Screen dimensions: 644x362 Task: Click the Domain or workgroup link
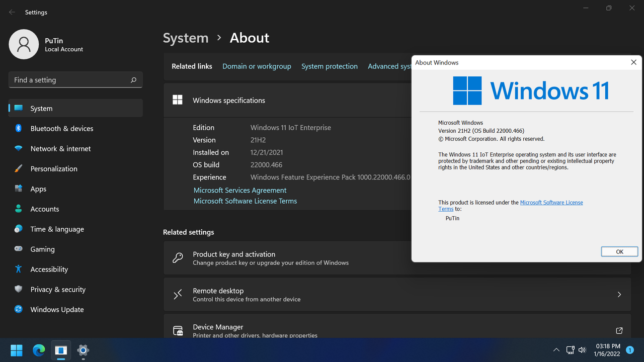tap(257, 66)
